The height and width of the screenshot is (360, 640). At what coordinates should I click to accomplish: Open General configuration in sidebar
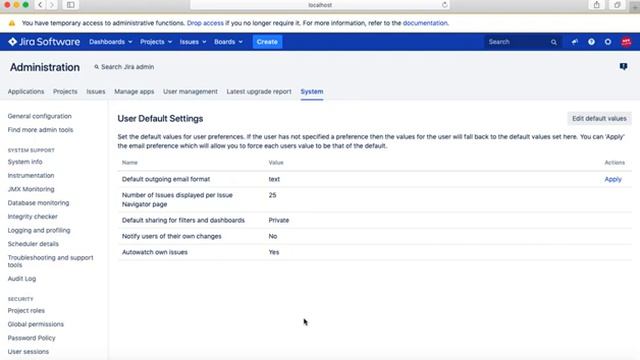[40, 116]
